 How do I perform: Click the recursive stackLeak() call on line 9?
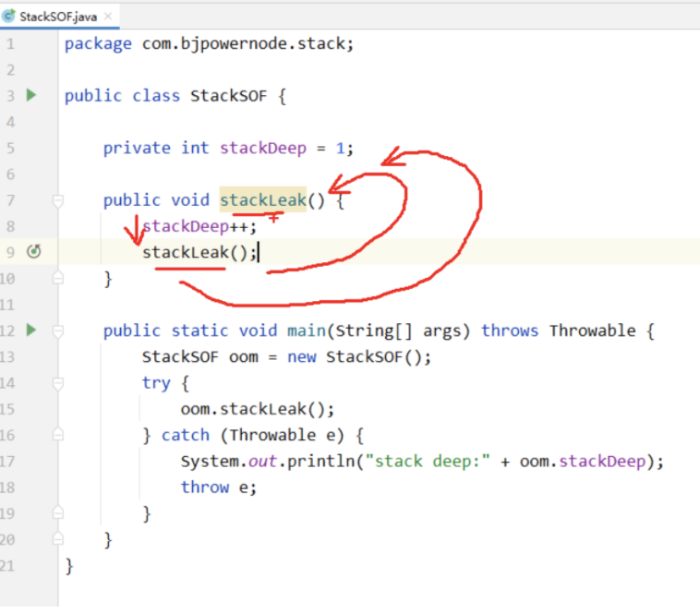pyautogui.click(x=199, y=253)
